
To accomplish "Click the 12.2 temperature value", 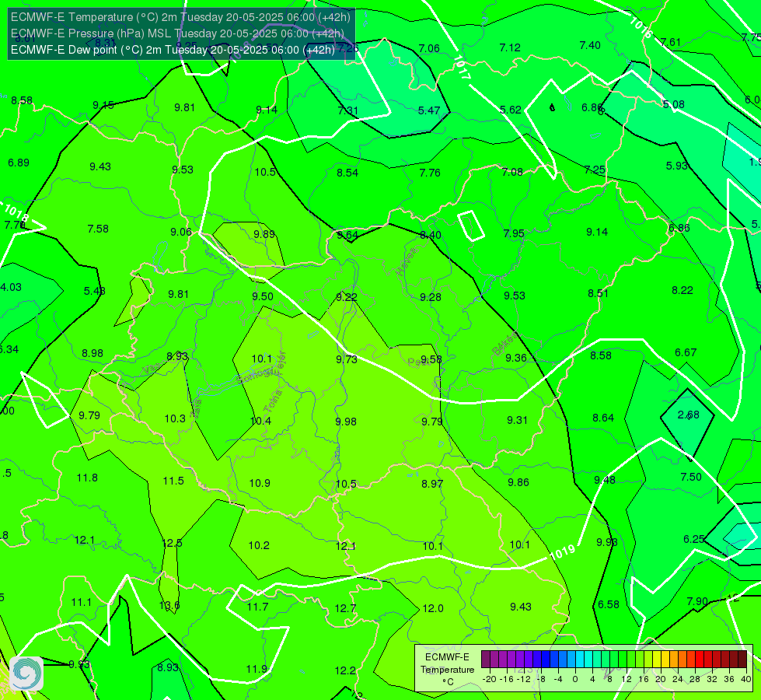I will tap(345, 671).
